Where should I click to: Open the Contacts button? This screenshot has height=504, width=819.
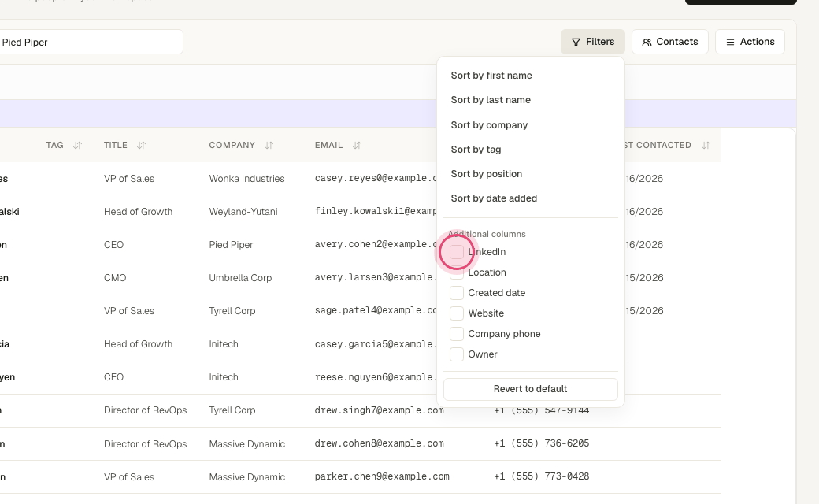[x=669, y=42]
